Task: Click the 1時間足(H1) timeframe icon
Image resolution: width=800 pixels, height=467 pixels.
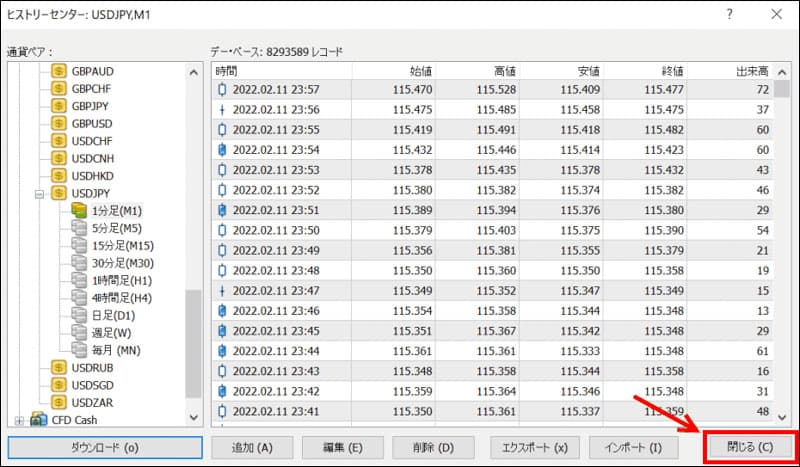Action: point(78,280)
